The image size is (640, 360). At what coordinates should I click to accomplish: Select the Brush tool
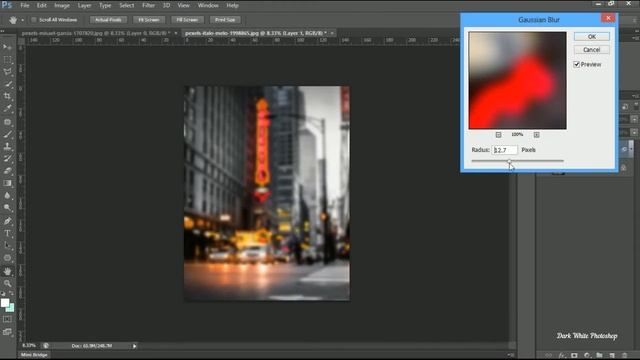coord(7,134)
